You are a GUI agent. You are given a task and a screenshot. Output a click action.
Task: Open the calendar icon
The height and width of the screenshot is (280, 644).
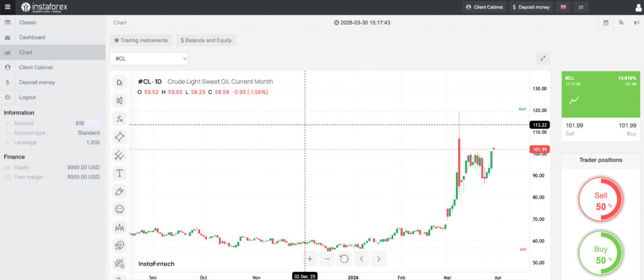(x=606, y=23)
